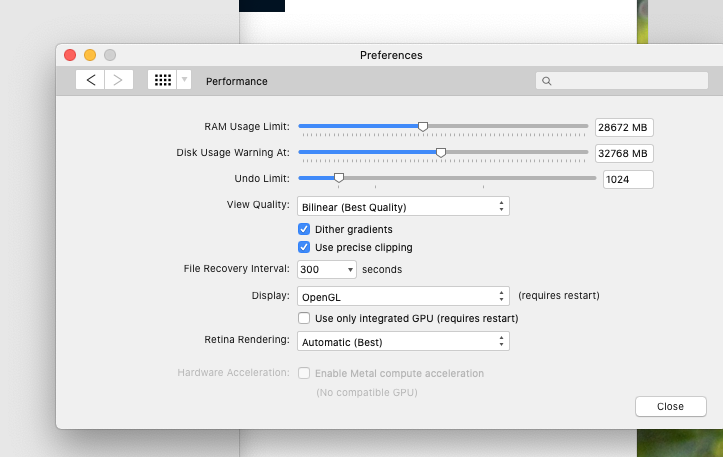Screen dimensions: 723x457
Task: Go forward with the right arrow button
Action: point(119,80)
